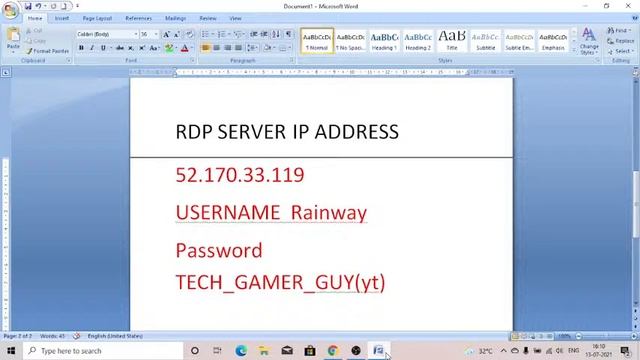Image resolution: width=640 pixels, height=360 pixels.
Task: Open Task View on taskbar
Action: (217, 351)
